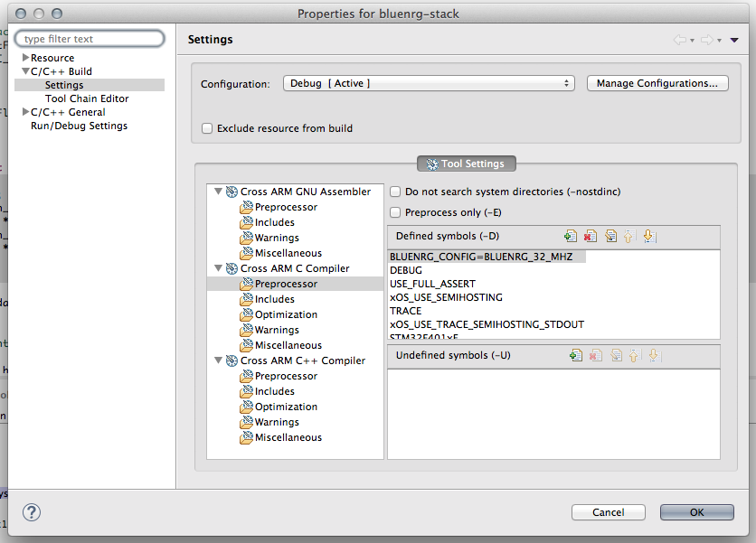756x543 pixels.
Task: Collapse the Cross ARM GNU Assembler node
Action: pos(219,192)
